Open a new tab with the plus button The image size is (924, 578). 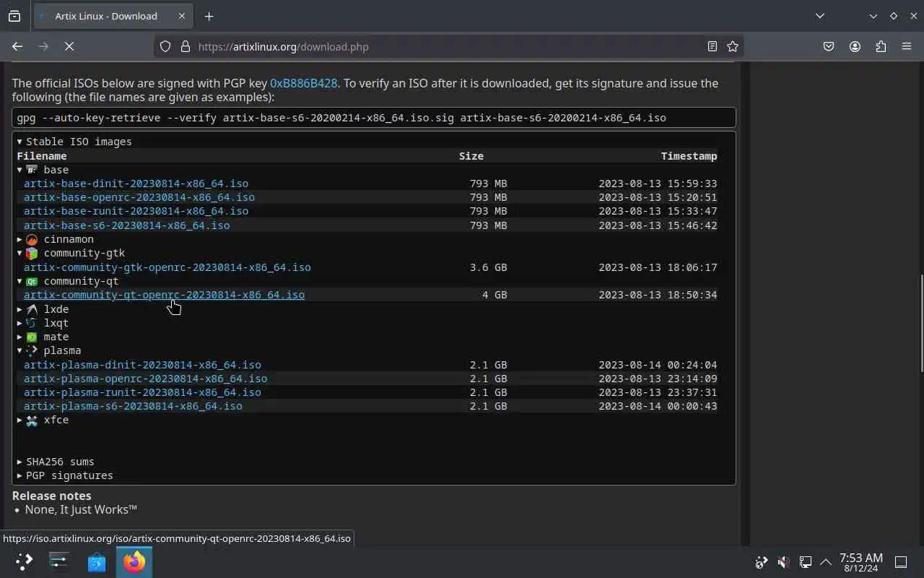tap(209, 16)
